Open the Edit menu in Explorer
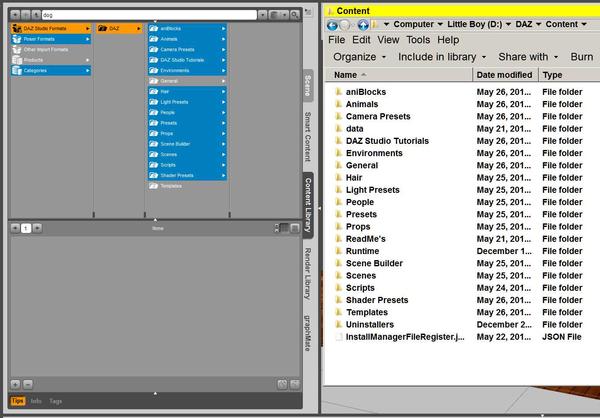The height and width of the screenshot is (418, 600). click(361, 40)
